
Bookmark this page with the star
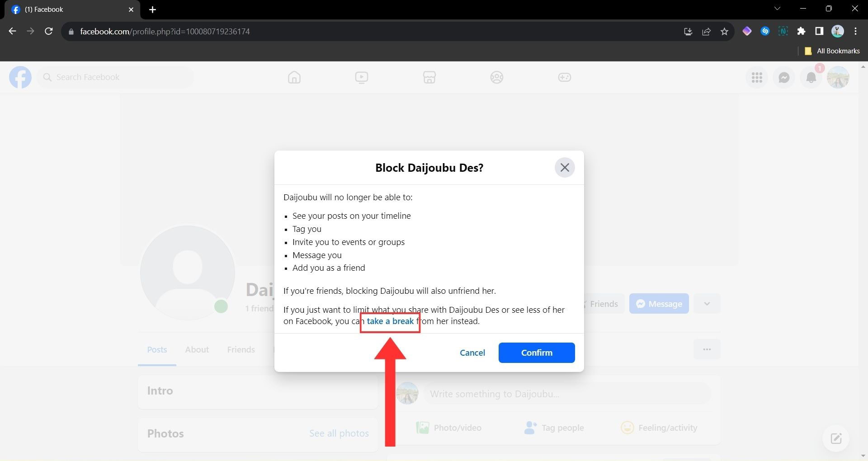click(x=725, y=31)
